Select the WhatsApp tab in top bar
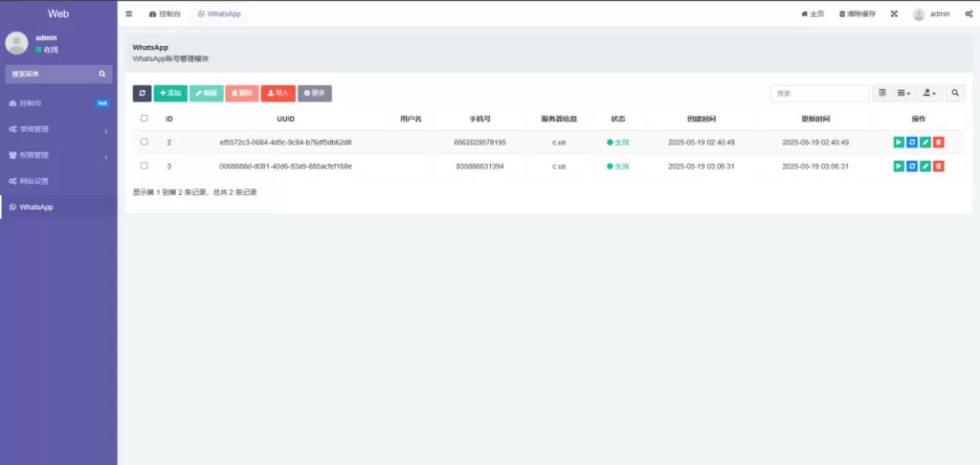980x465 pixels. click(x=219, y=13)
